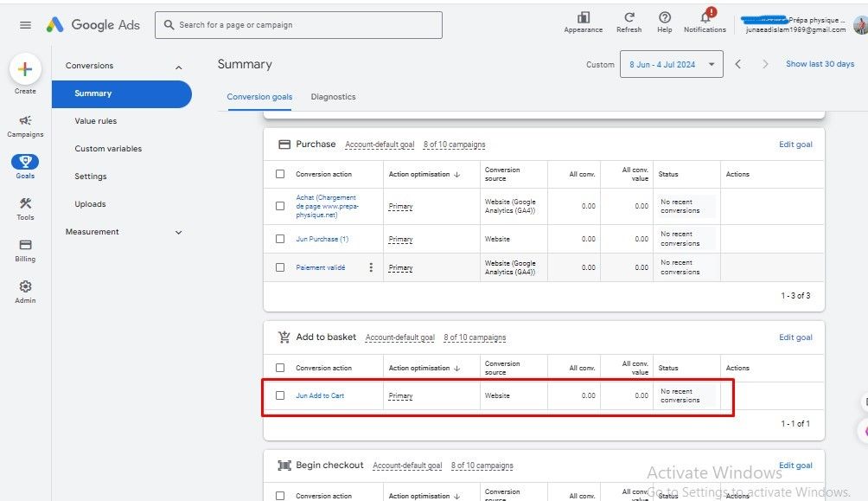Open the date range dropdown
This screenshot has height=501, width=868.
(671, 64)
